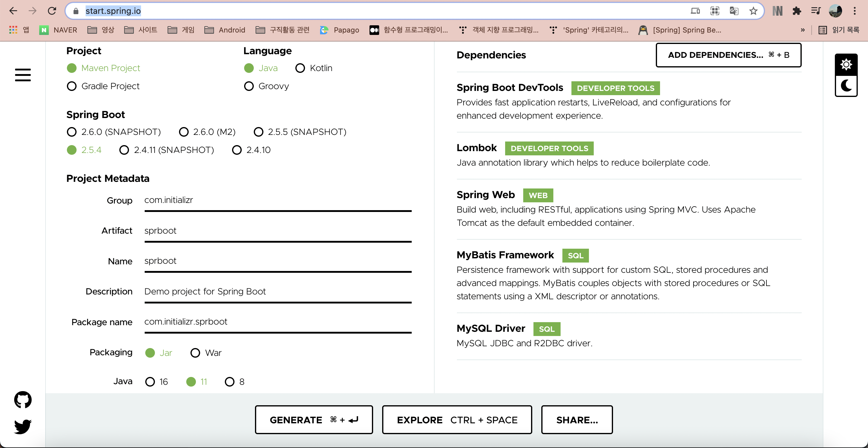Bookmark page with star icon
The height and width of the screenshot is (448, 868).
tap(753, 11)
